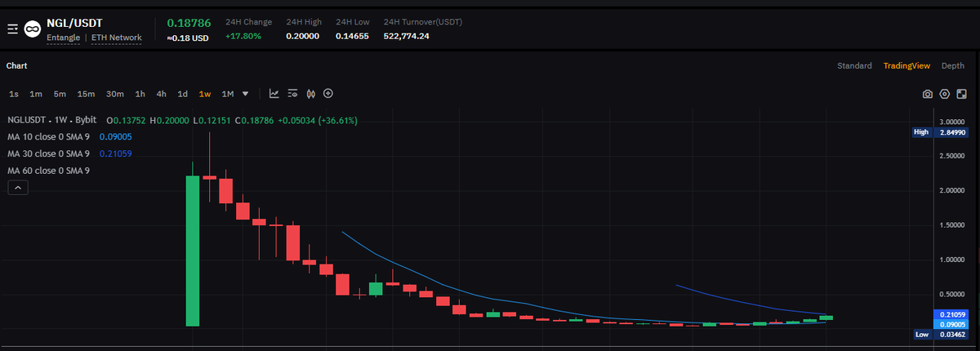Select the candlestick style icon
The image size is (980, 351).
click(x=310, y=93)
